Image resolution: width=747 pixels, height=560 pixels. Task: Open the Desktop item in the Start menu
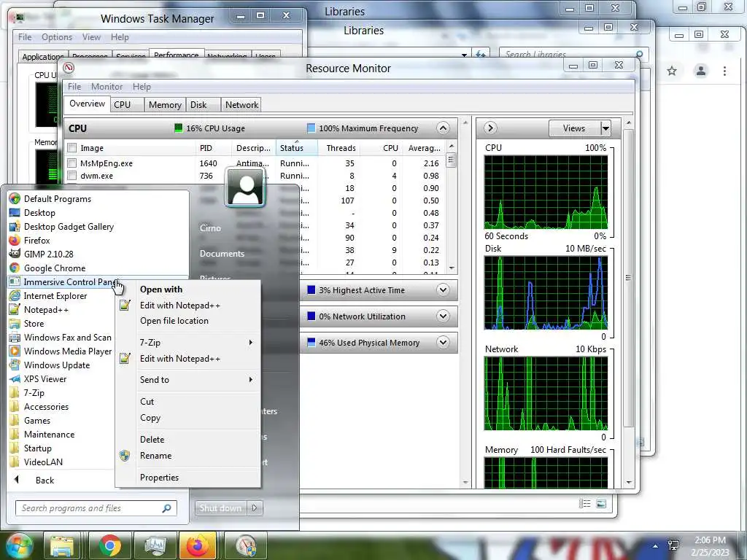click(39, 213)
